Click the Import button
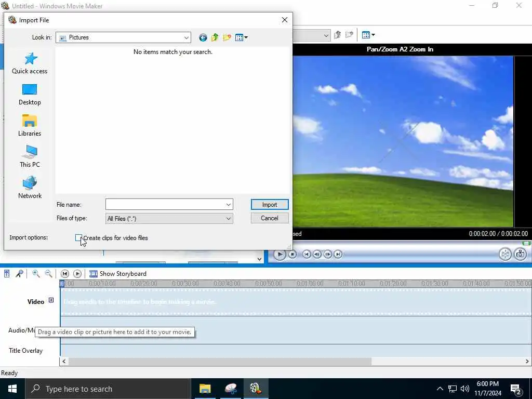Viewport: 532px width, 399px height. tap(270, 205)
